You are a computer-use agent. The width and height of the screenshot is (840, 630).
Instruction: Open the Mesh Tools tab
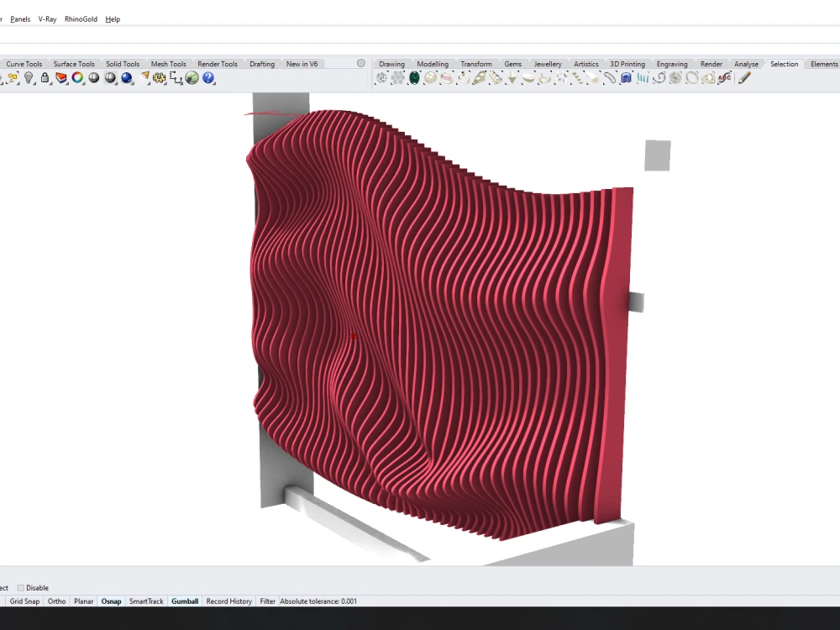click(x=167, y=63)
